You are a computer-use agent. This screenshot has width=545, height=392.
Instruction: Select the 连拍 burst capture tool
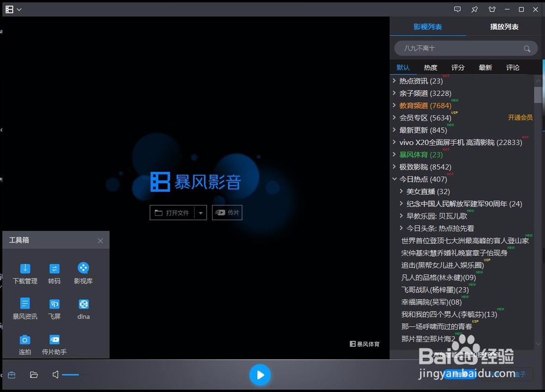pyautogui.click(x=25, y=345)
